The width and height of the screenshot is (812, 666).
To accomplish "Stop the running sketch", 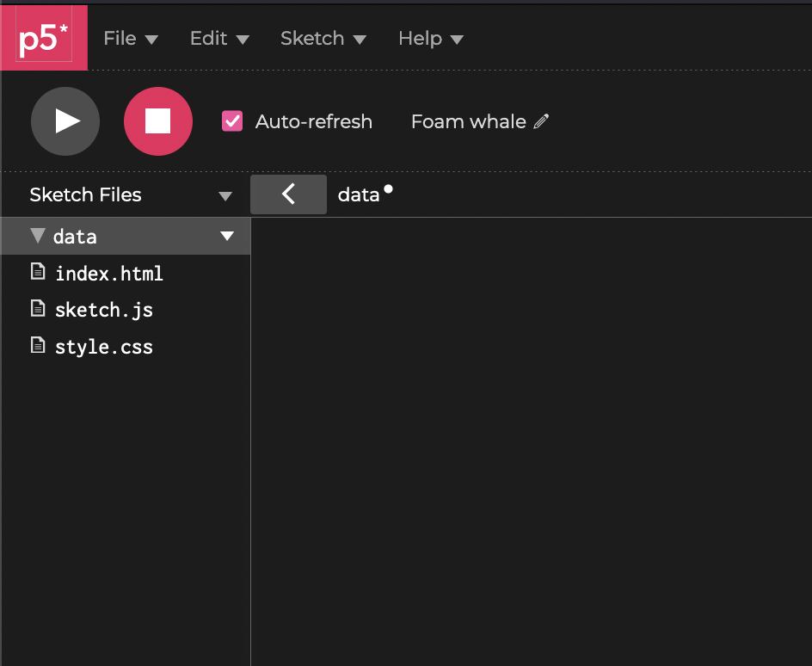I will point(158,121).
